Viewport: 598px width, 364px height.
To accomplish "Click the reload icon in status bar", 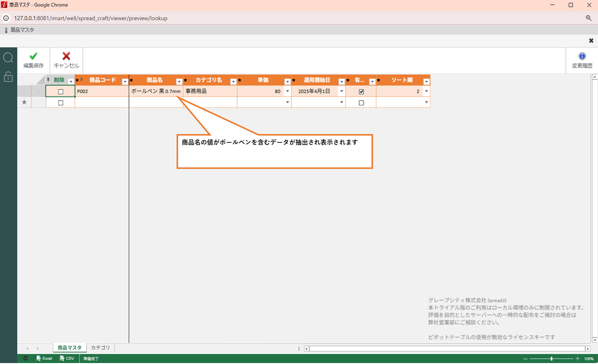I will 25,358.
